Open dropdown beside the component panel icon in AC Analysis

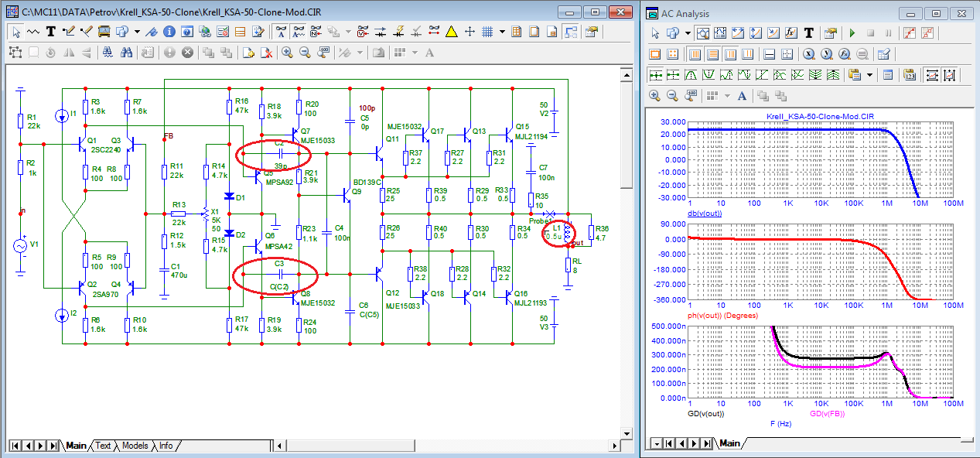(688, 32)
